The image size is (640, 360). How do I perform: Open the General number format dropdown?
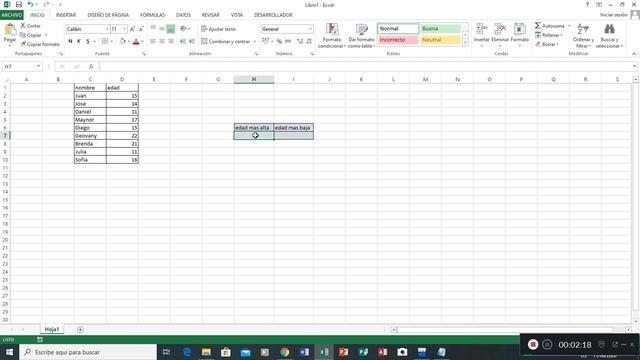click(x=310, y=29)
